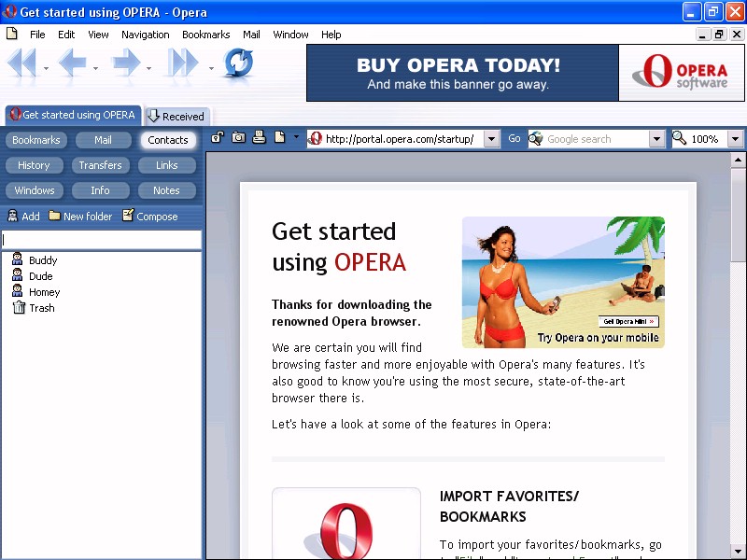Click the Forward arrow icon
Viewport: 747px width, 560px height.
point(125,64)
